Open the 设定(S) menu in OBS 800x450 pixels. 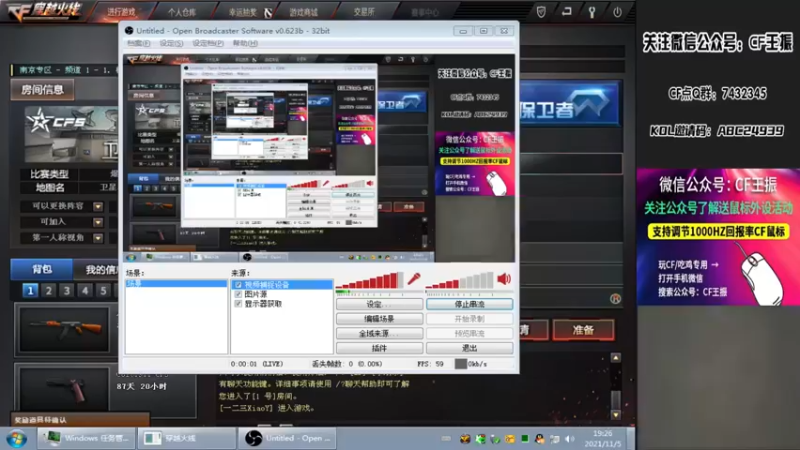(x=171, y=43)
